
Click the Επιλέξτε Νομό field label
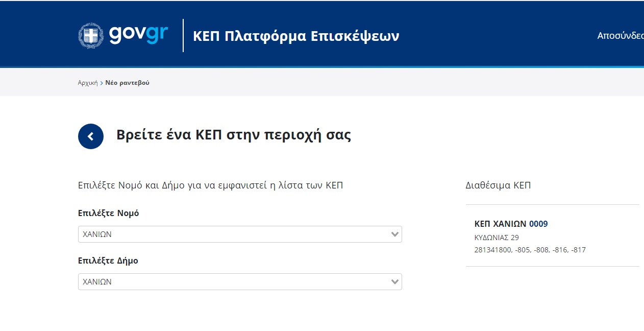(x=109, y=213)
